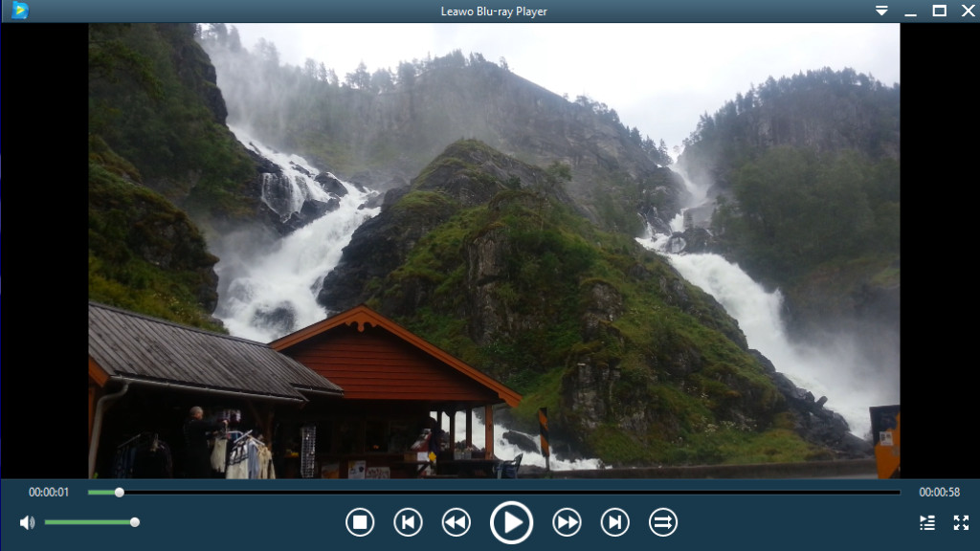
Task: Click the elapsed time 00:00:01
Action: (x=49, y=493)
